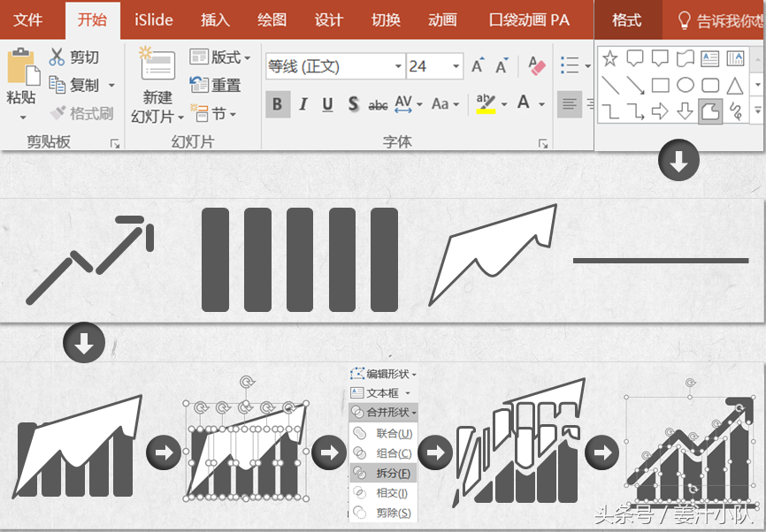Open the 文件 tab
Image resolution: width=766 pixels, height=532 pixels.
(x=28, y=20)
